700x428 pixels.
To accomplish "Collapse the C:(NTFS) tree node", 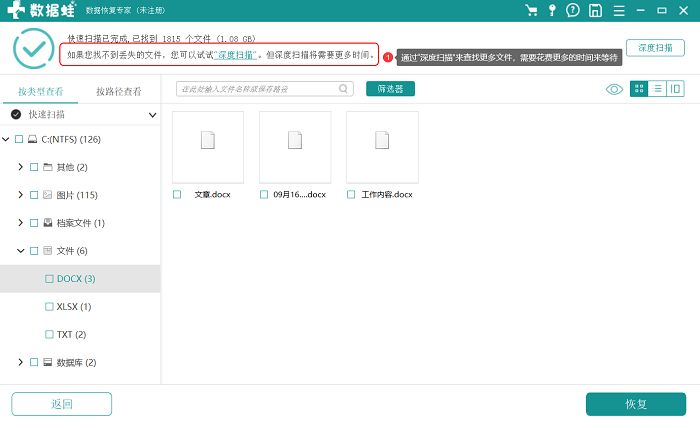I will pos(6,139).
